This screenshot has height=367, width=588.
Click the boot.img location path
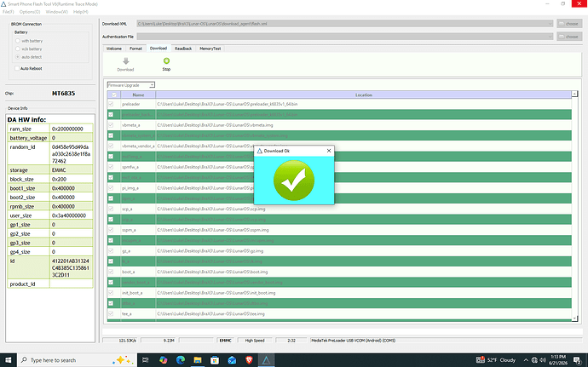coord(212,272)
